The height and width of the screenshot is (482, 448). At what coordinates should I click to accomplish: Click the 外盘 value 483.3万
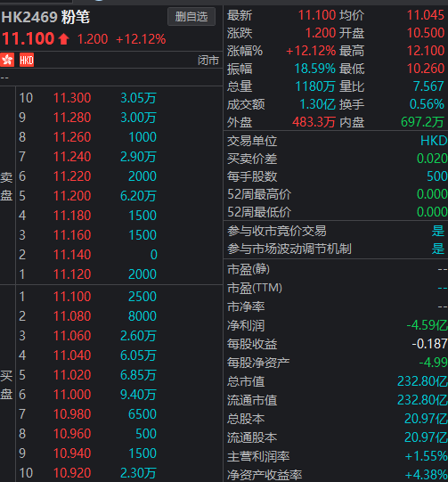(314, 122)
